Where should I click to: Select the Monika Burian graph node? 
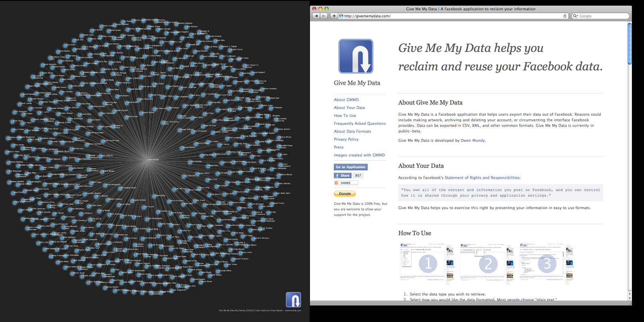pos(182,148)
